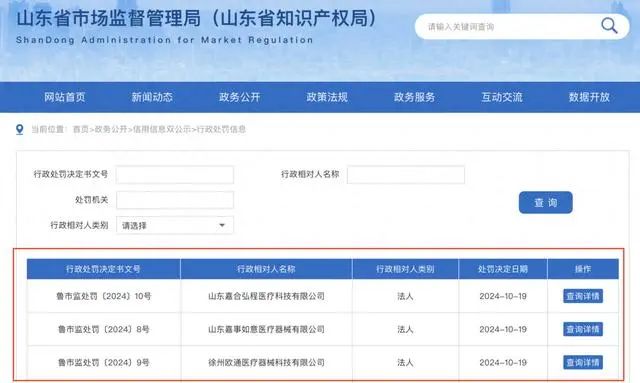
Task: Select 徐州欧通医疗器械科技有限公司 in table
Action: pos(266,362)
